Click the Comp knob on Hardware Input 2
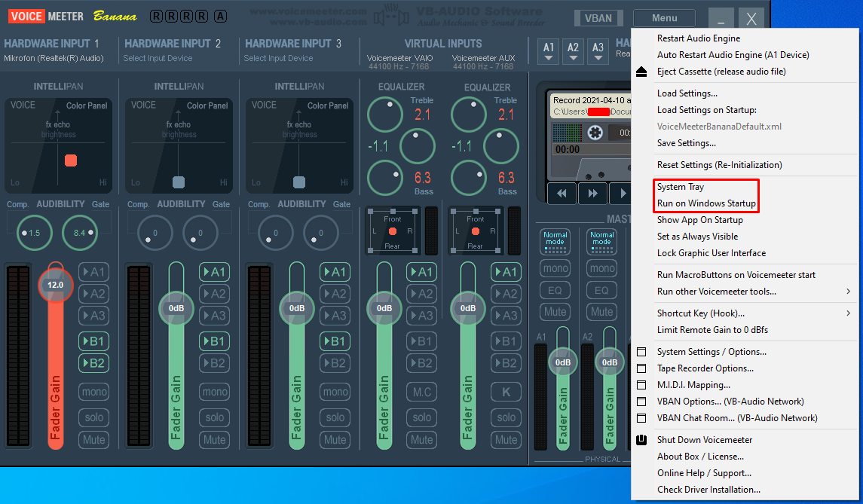The image size is (863, 504). click(x=155, y=233)
